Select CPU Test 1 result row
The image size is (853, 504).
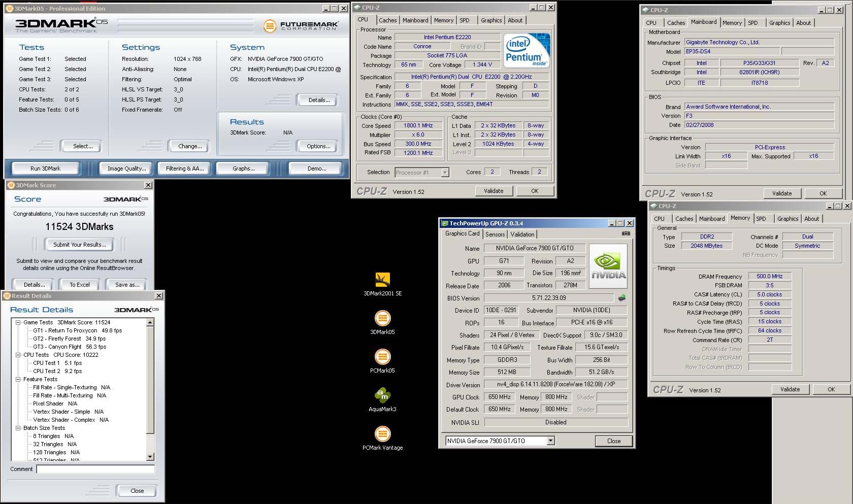[x=57, y=363]
